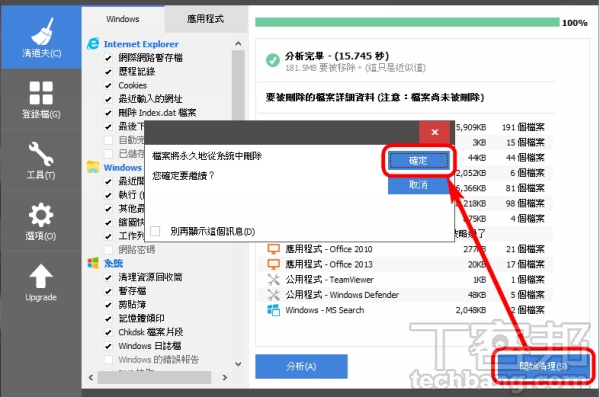Screen dimensions: 600x397
Task: Click the Windows Defender utility tools icon
Action: coord(273,295)
